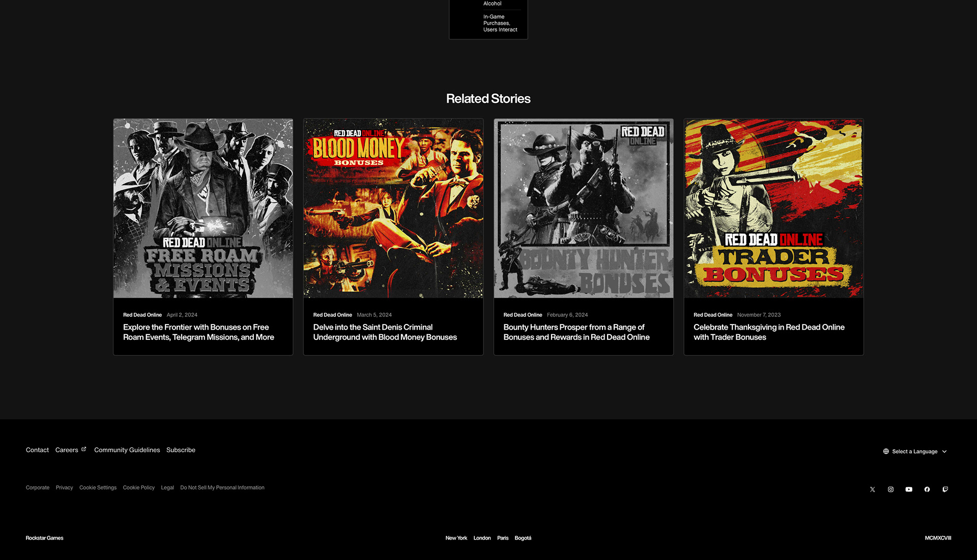Viewport: 977px width, 560px height.
Task: Click Do Not Sell My Personal Information
Action: pos(222,488)
